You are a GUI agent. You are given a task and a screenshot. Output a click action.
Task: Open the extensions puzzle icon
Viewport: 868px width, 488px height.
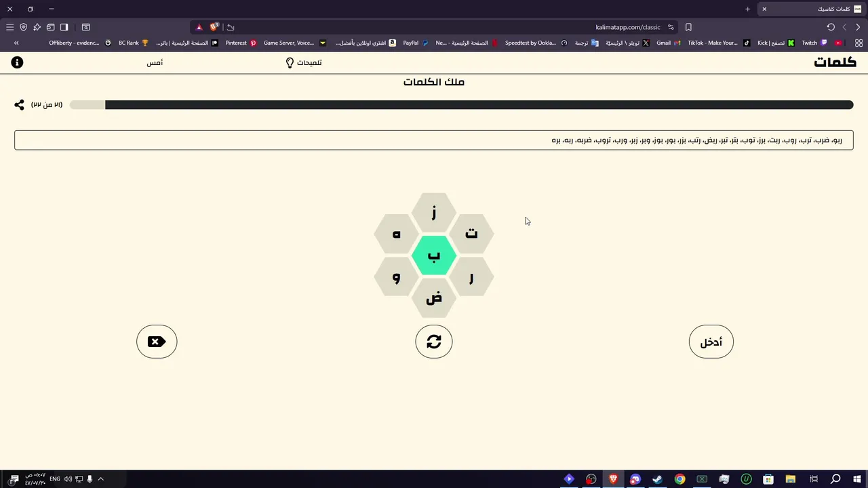click(x=37, y=27)
